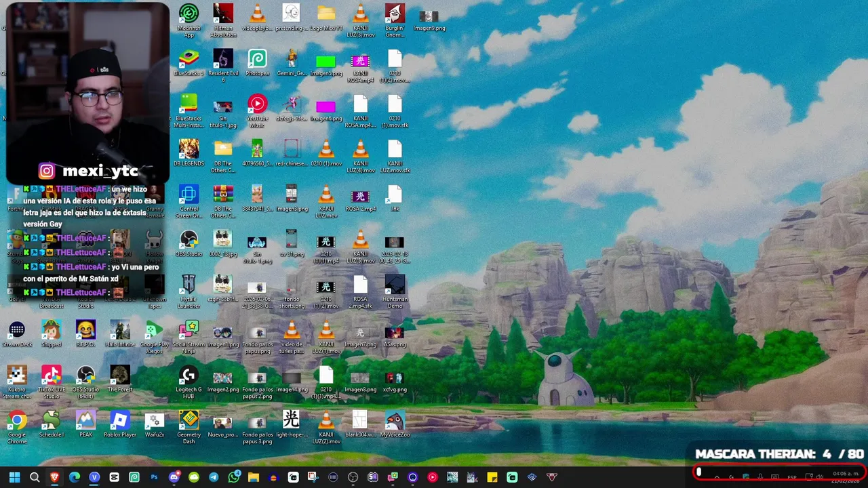Launch TikTok LIVE Studio icon

pyautogui.click(x=52, y=382)
